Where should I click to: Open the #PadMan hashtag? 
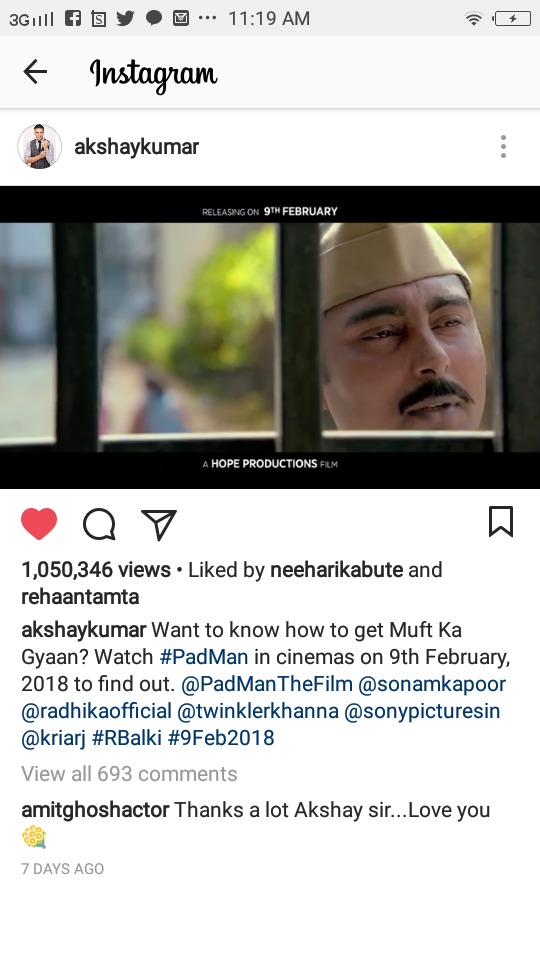click(x=204, y=657)
